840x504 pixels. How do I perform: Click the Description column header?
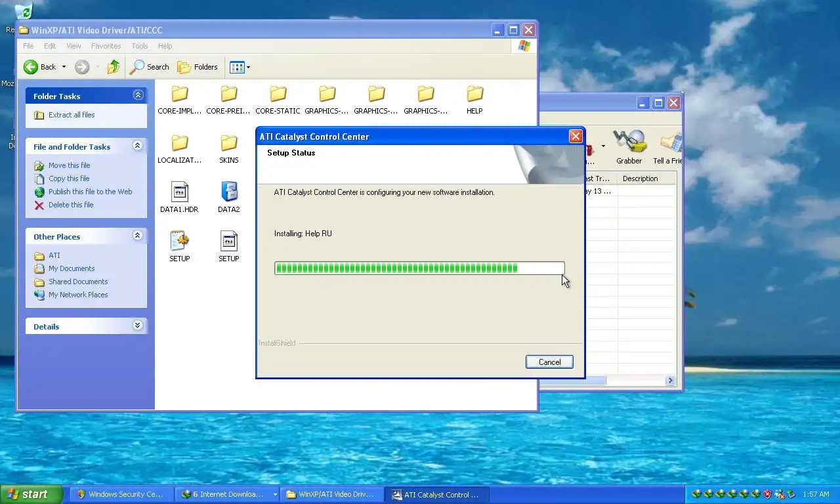coord(646,178)
